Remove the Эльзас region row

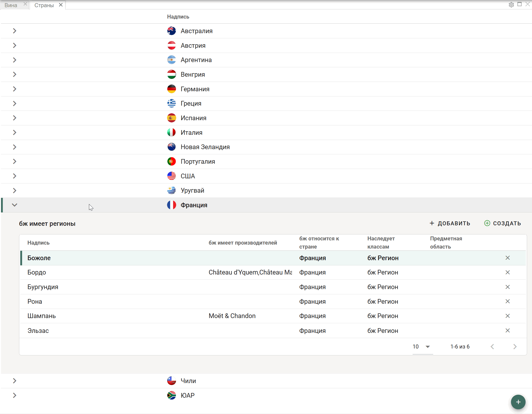click(x=508, y=330)
